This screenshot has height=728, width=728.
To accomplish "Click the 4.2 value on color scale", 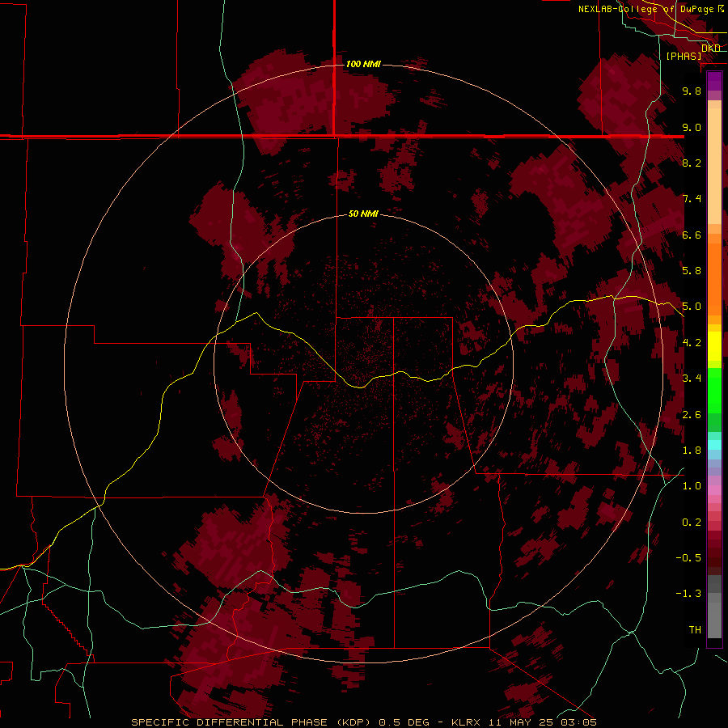I will [x=692, y=343].
